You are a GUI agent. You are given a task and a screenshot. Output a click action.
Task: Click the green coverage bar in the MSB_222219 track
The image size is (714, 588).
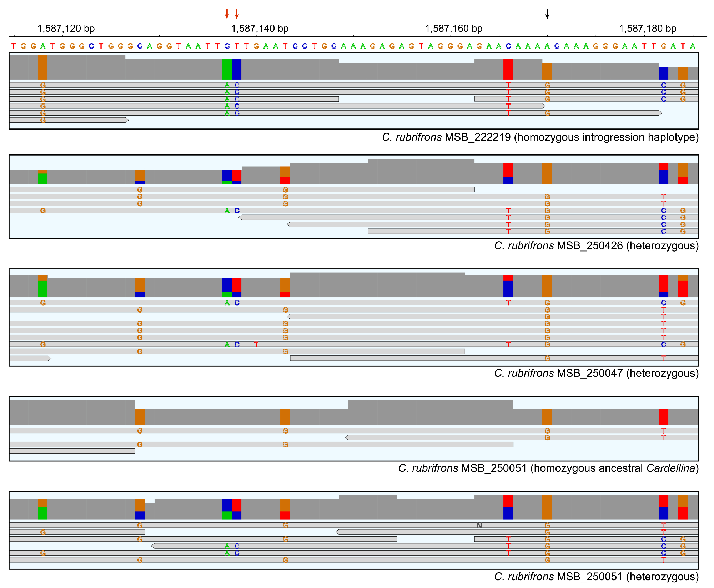[x=227, y=69]
